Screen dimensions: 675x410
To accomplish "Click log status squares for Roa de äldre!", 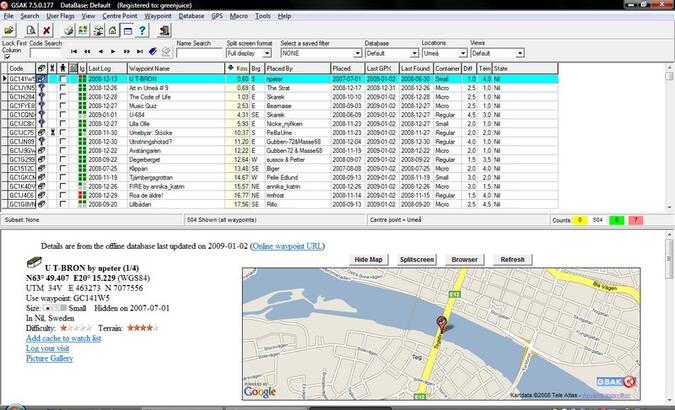I will click(82, 195).
